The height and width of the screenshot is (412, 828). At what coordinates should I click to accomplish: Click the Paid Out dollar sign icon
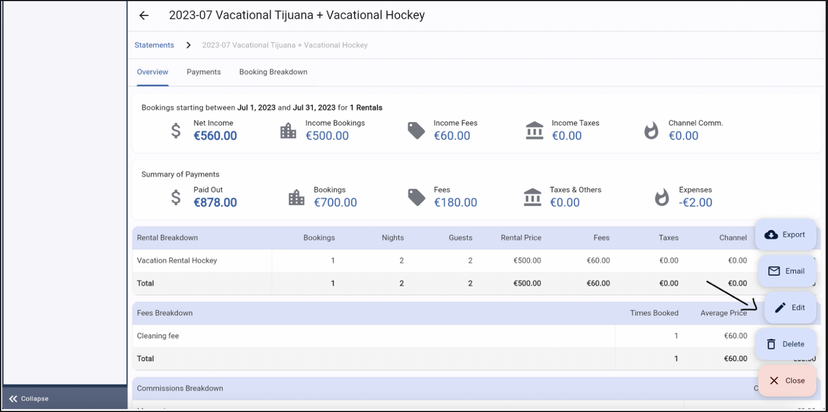pyautogui.click(x=176, y=197)
